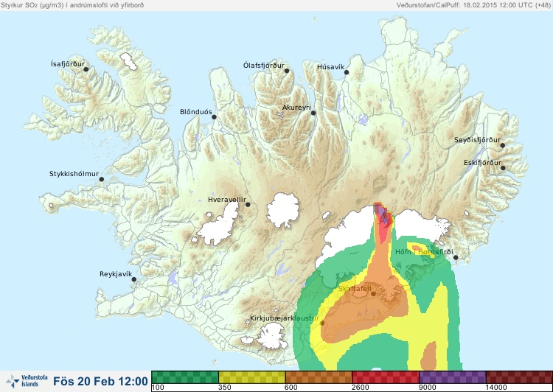Click the Blönduós town marker

pyautogui.click(x=214, y=116)
